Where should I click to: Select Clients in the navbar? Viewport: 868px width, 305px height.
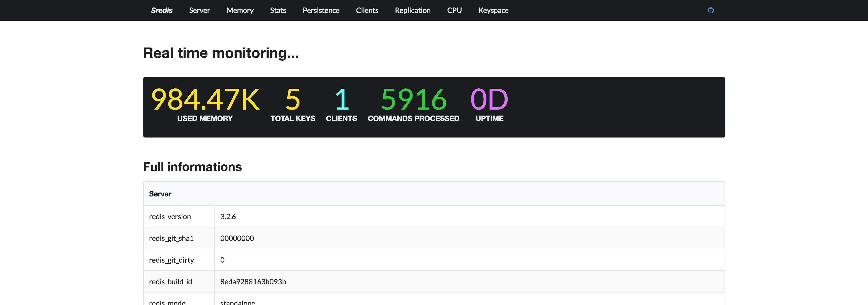367,10
